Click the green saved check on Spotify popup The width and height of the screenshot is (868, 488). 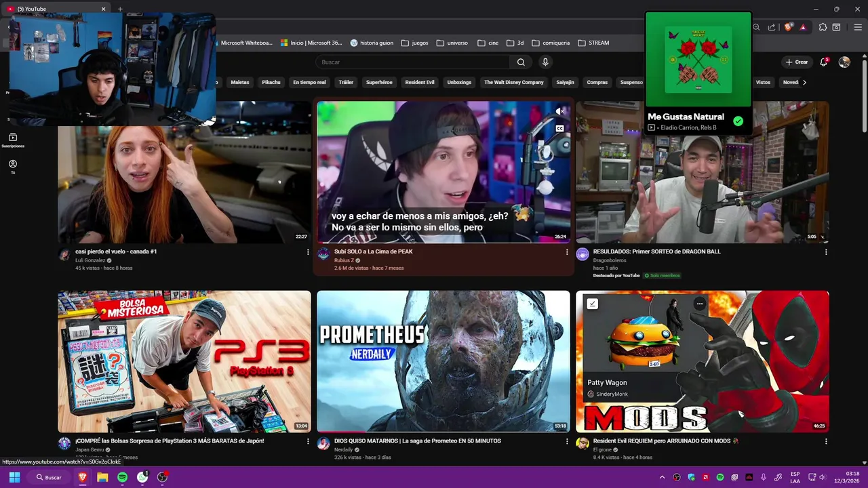coord(738,121)
